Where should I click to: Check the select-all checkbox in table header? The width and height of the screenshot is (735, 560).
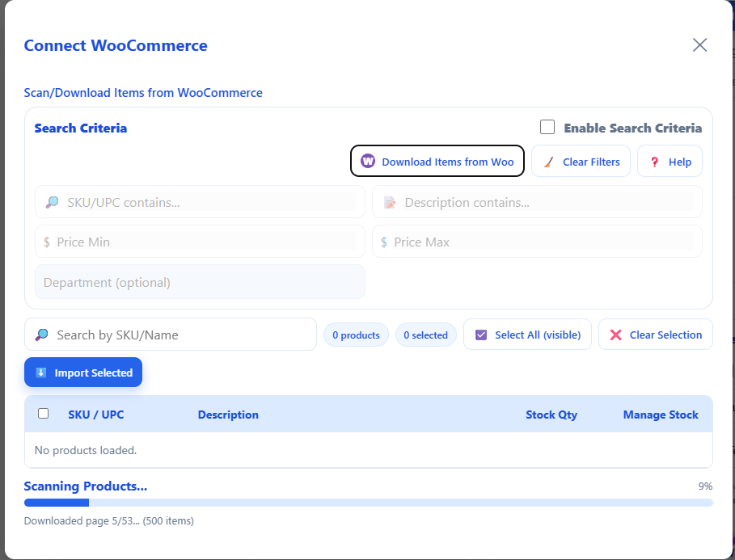[44, 413]
